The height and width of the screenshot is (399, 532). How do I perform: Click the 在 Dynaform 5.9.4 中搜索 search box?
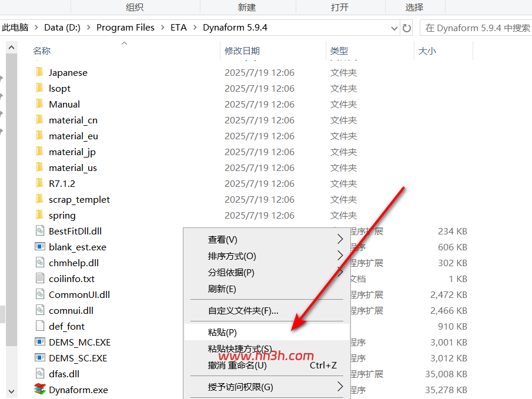click(x=476, y=28)
